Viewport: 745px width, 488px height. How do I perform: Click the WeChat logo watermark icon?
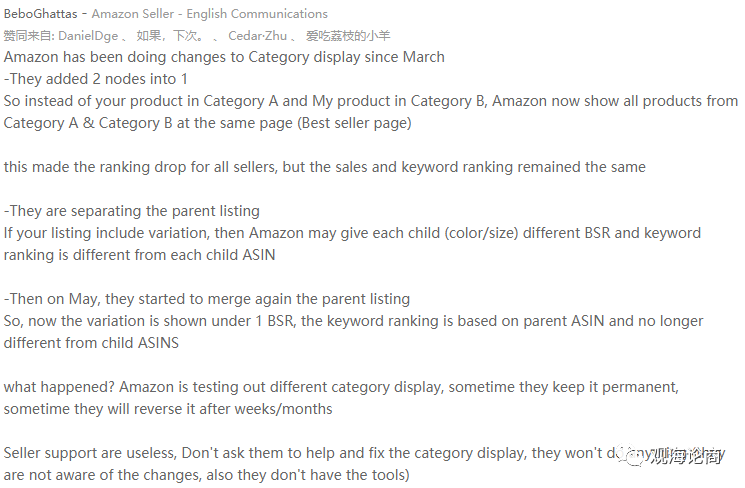[635, 457]
